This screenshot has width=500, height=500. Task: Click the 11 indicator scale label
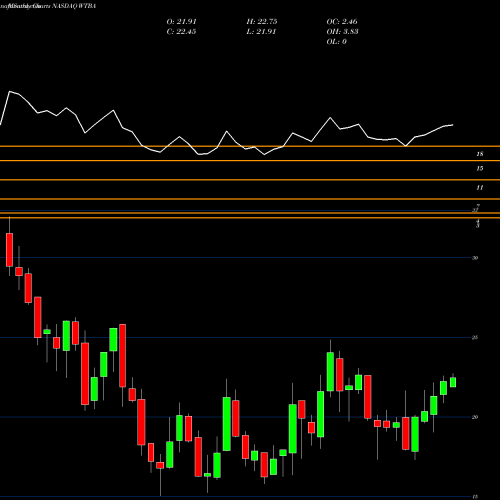click(480, 188)
